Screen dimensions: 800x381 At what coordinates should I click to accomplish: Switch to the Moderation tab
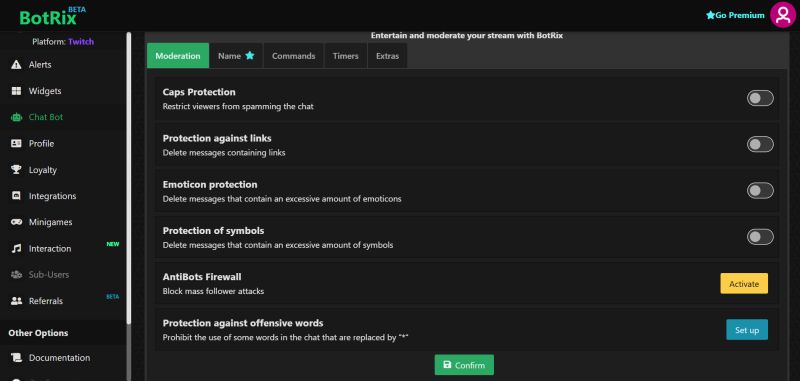click(178, 56)
